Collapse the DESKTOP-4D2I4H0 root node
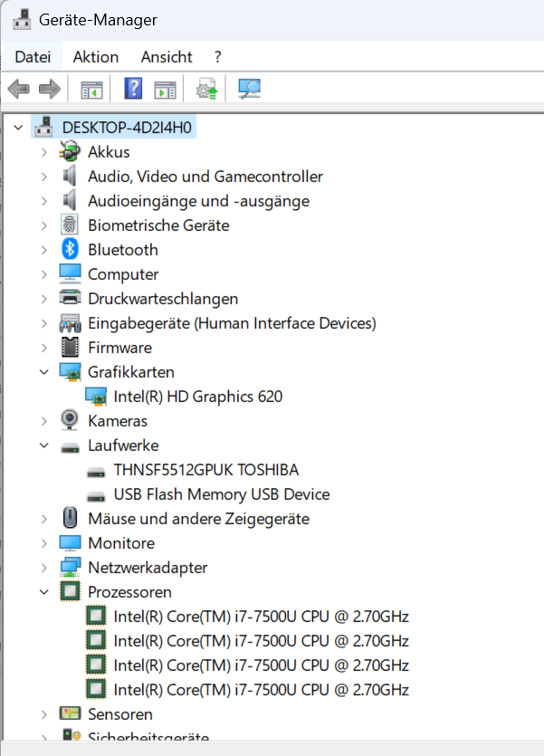Screen dimensions: 544x756 [x=18, y=128]
